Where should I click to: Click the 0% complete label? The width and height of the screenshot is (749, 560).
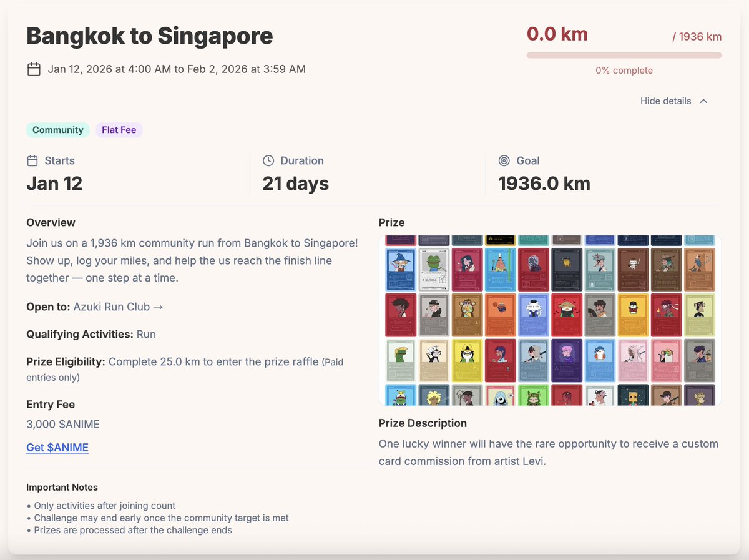click(624, 71)
